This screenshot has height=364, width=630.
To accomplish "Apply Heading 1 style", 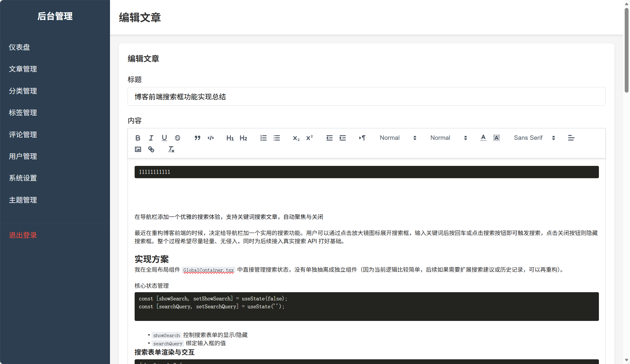I will [230, 138].
